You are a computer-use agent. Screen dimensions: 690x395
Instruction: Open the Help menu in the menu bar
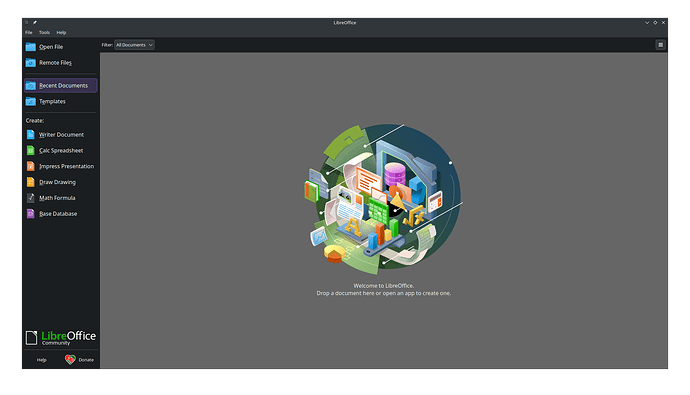point(61,33)
